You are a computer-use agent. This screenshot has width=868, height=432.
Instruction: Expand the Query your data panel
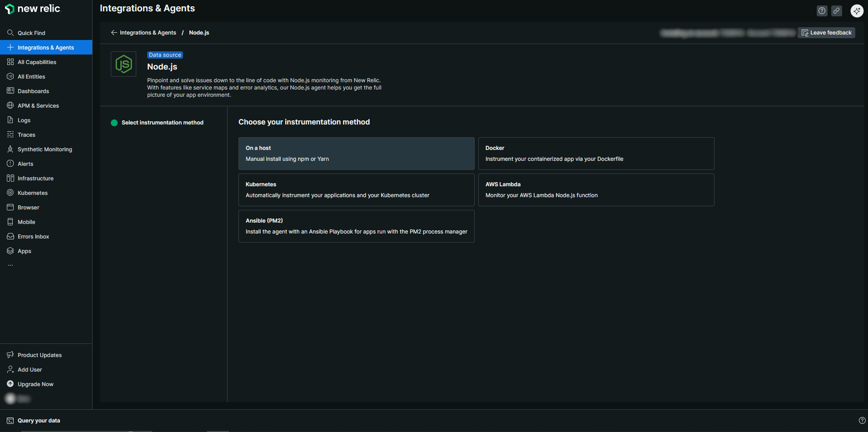(39, 421)
